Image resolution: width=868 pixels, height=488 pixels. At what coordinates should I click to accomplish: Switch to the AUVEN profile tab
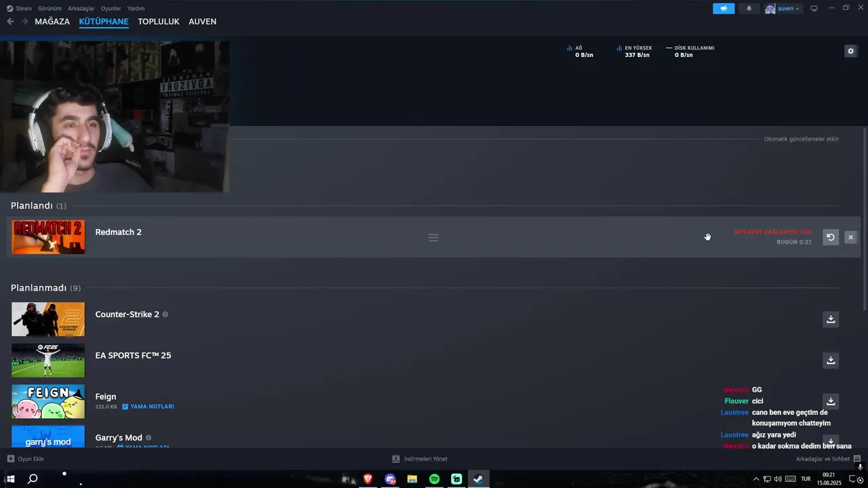point(203,22)
